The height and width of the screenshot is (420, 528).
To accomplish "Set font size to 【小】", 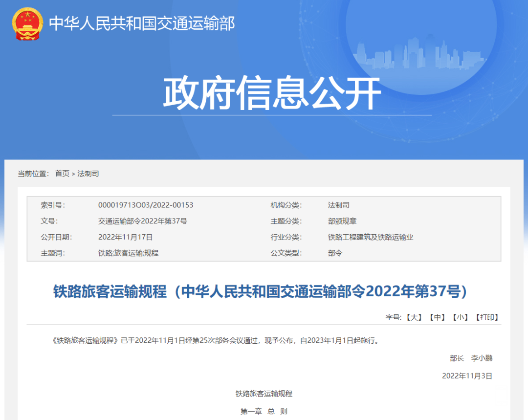I will pos(460,317).
